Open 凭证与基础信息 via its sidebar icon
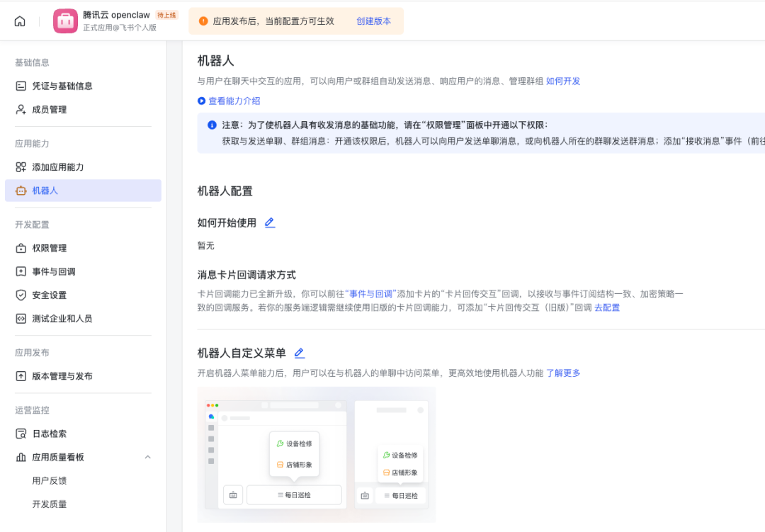 point(23,86)
